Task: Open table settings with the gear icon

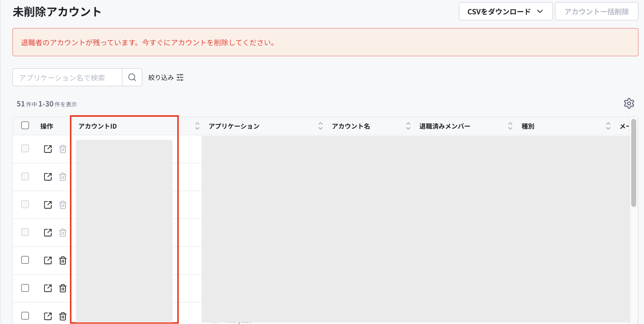Action: click(x=629, y=103)
